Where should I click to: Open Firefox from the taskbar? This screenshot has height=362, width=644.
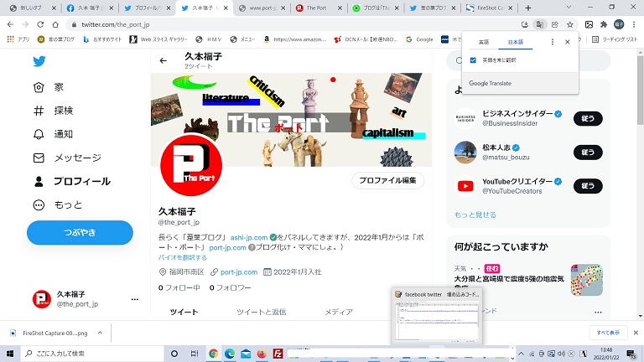coord(262,354)
